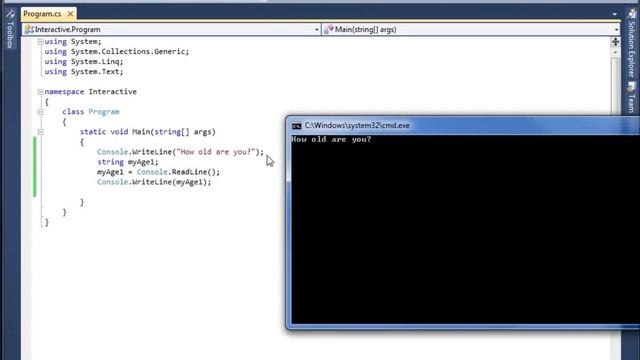This screenshot has width=640, height=360.
Task: Collapse the namespace Interactive block
Action: pos(40,92)
